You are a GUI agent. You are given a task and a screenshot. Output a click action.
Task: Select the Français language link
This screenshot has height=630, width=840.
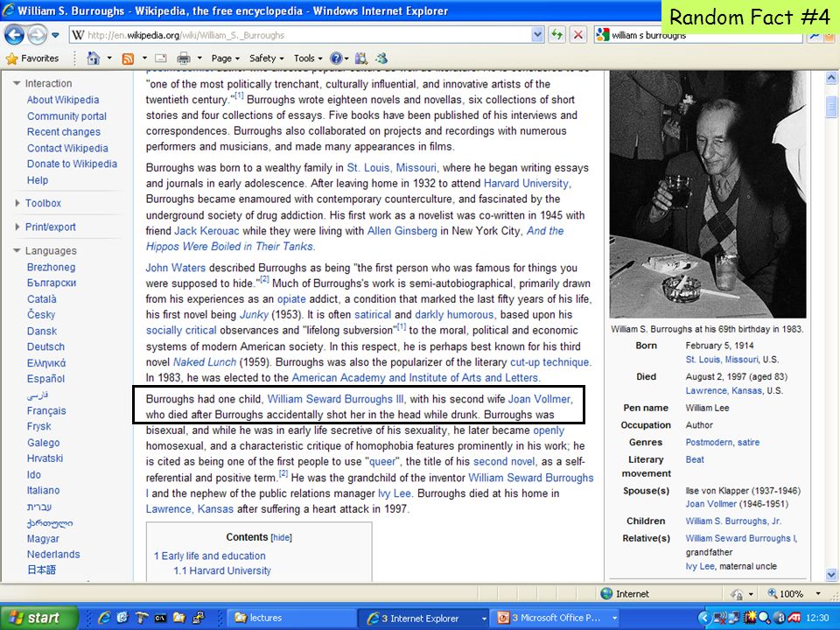point(46,411)
